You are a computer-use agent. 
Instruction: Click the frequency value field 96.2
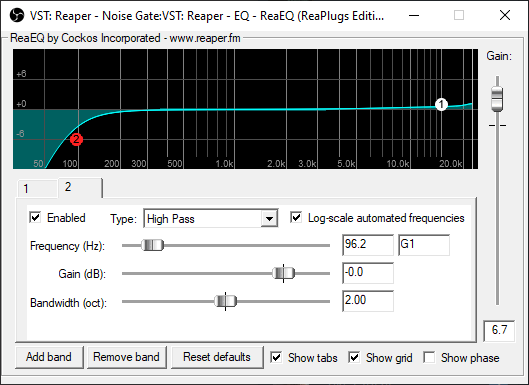pos(368,245)
